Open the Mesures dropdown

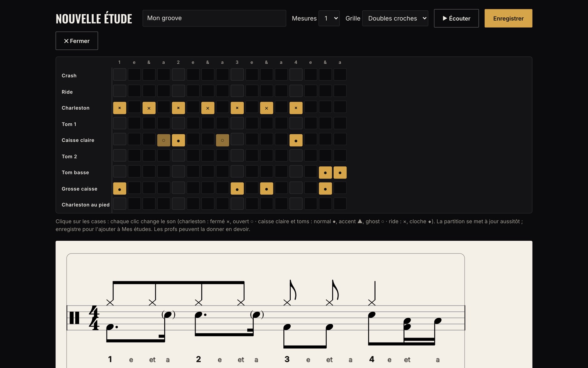click(x=329, y=18)
